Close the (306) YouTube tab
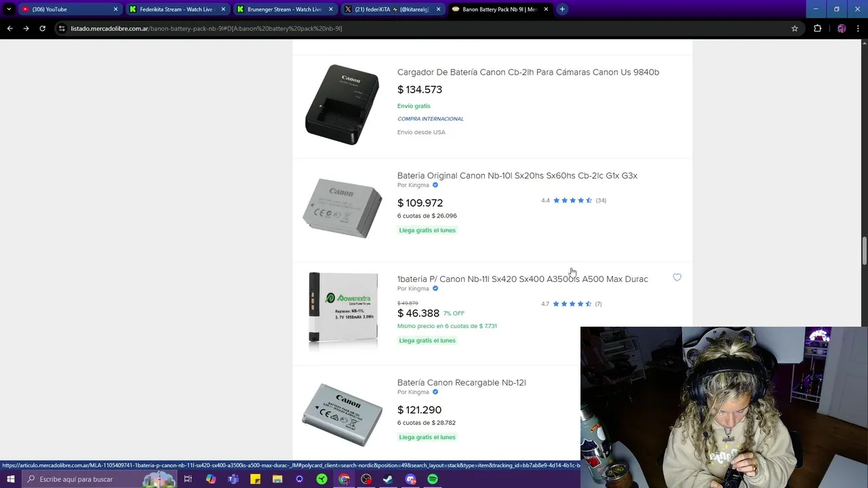 tap(115, 9)
